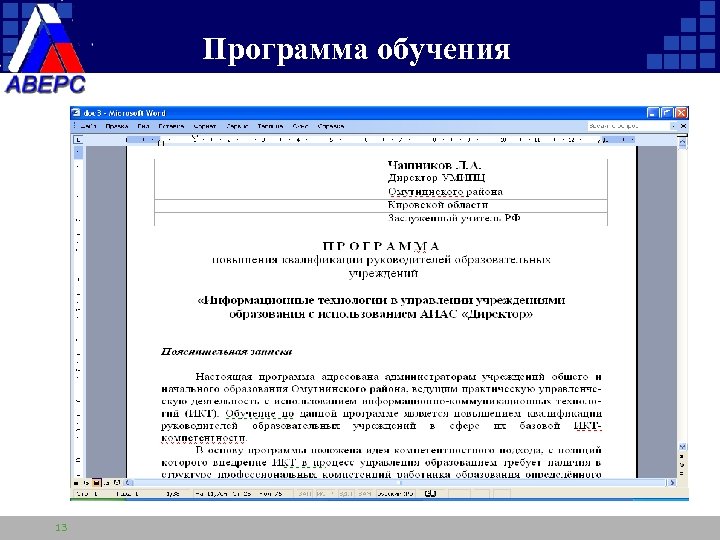
Task: Click the text Пояснительная записка
Action: click(x=226, y=352)
